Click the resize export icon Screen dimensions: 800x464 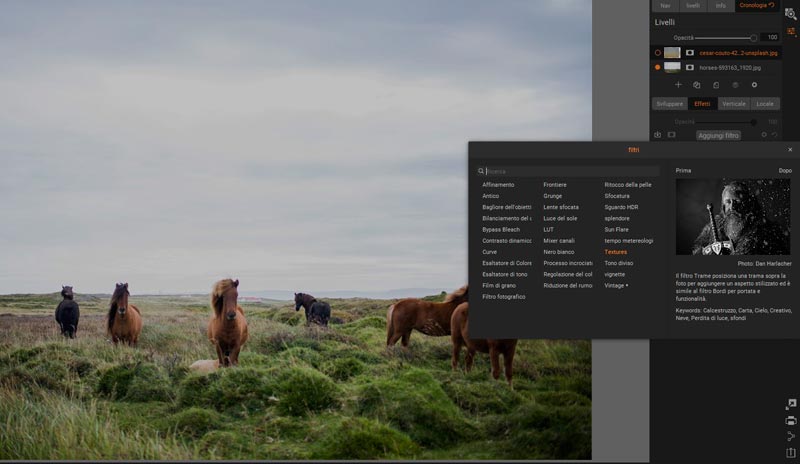791,404
